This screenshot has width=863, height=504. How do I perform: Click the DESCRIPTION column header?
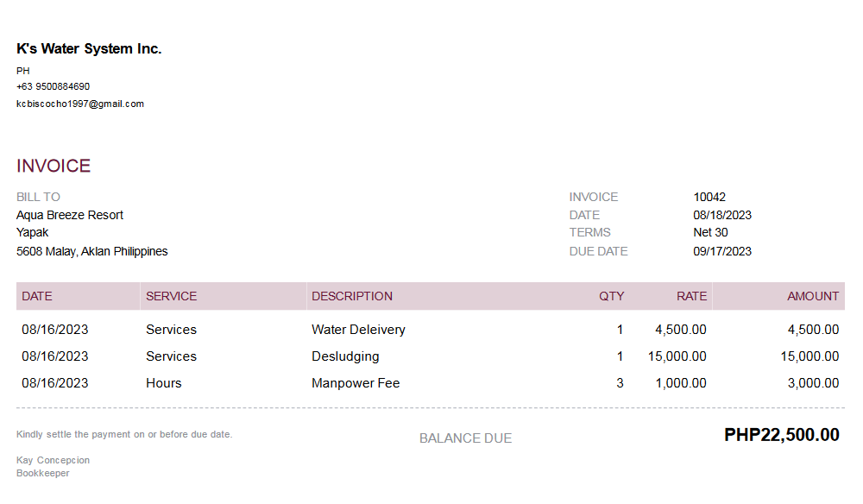[x=352, y=296]
